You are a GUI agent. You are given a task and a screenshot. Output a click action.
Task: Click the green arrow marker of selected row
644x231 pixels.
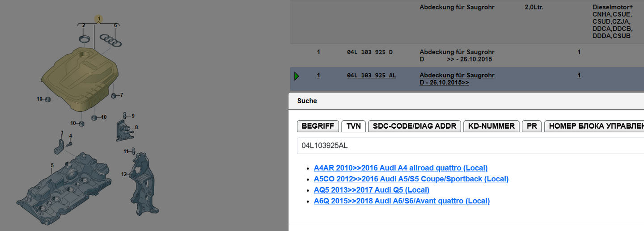(297, 76)
